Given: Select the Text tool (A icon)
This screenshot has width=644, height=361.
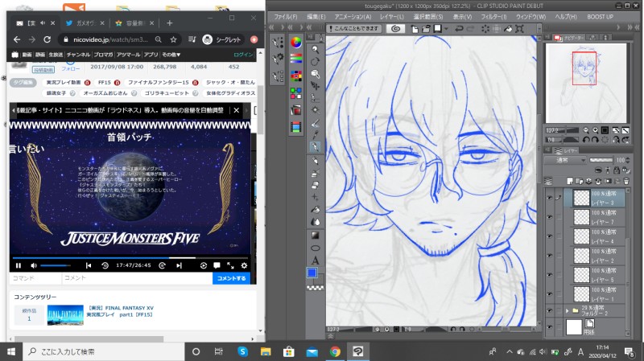Looking at the screenshot, I should pos(315,260).
